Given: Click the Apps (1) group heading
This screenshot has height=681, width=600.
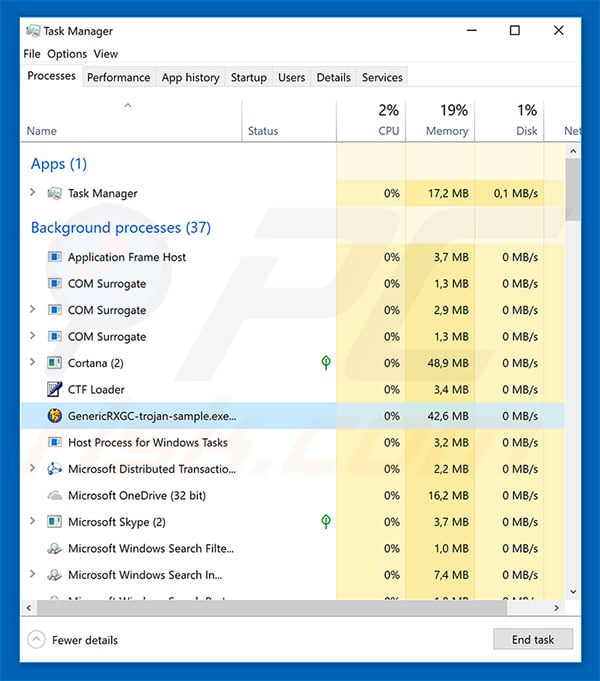Looking at the screenshot, I should point(59,164).
